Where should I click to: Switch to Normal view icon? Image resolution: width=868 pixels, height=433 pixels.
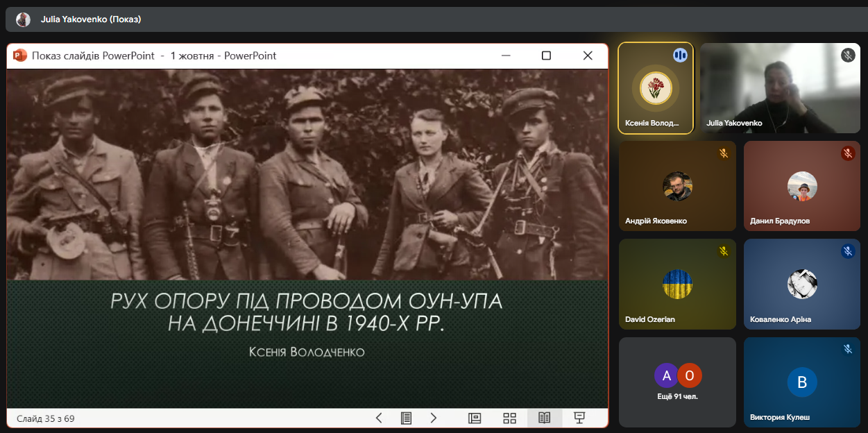(x=475, y=418)
